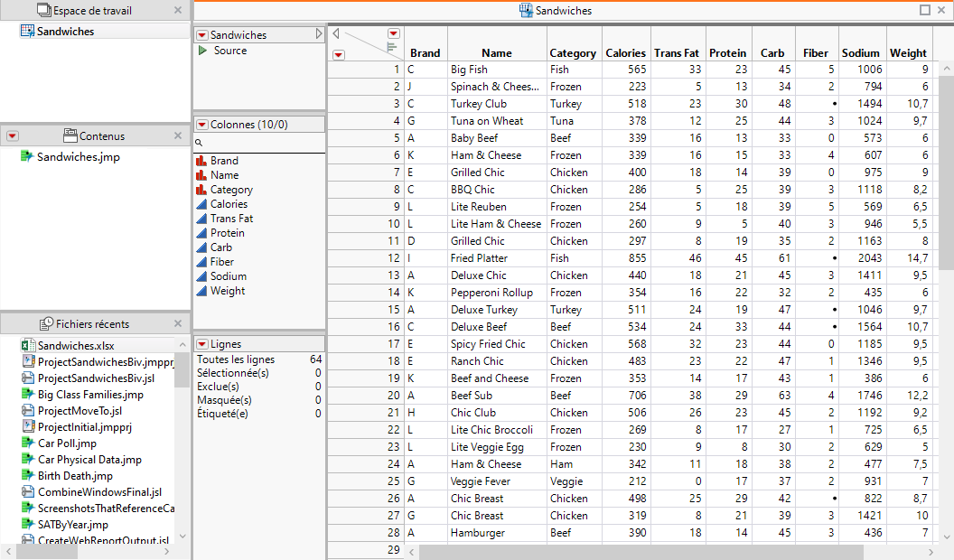Click the Trans Fat continuous column icon
Image resolution: width=954 pixels, height=560 pixels.
[201, 219]
